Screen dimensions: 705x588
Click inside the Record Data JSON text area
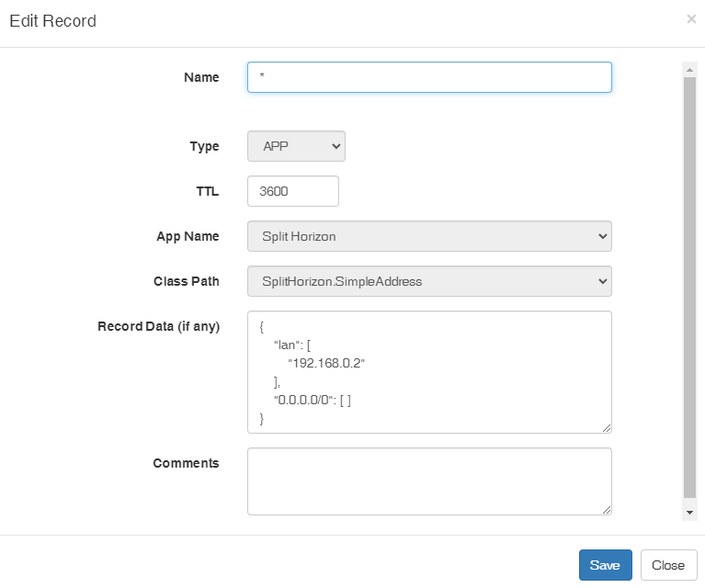point(429,372)
